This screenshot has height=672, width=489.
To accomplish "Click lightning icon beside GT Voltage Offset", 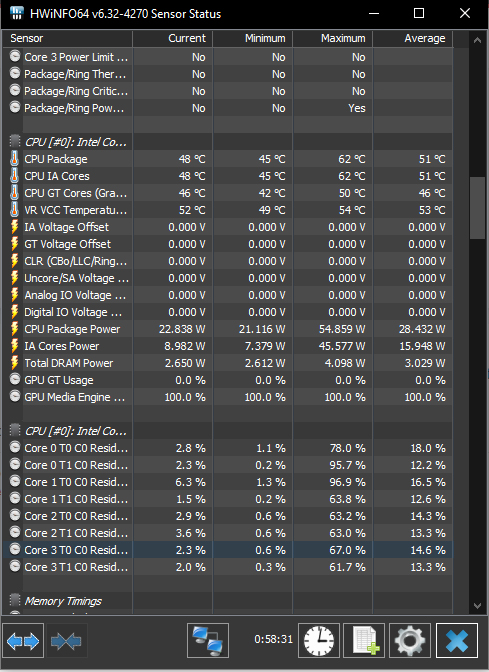I will point(15,244).
